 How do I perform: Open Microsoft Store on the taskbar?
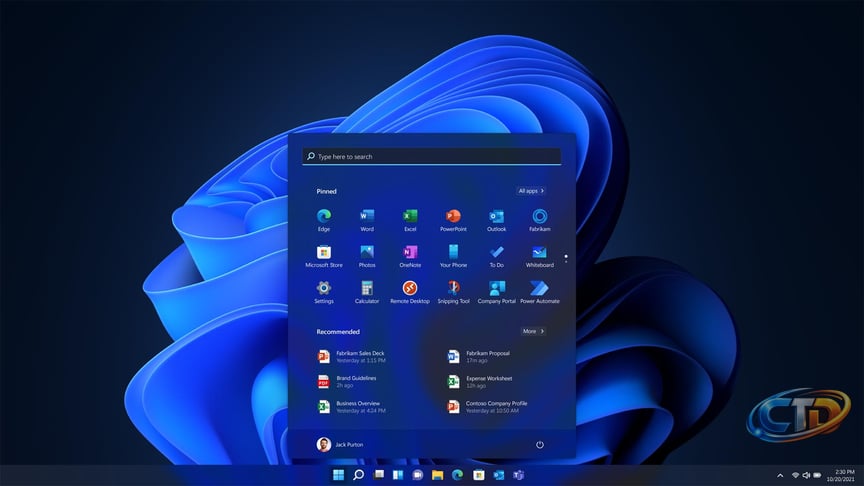(478, 475)
